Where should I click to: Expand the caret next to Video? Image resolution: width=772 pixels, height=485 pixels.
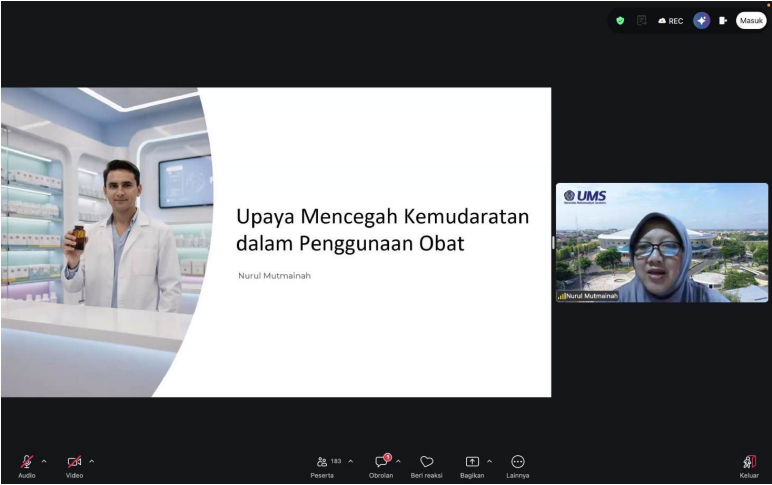pos(92,461)
